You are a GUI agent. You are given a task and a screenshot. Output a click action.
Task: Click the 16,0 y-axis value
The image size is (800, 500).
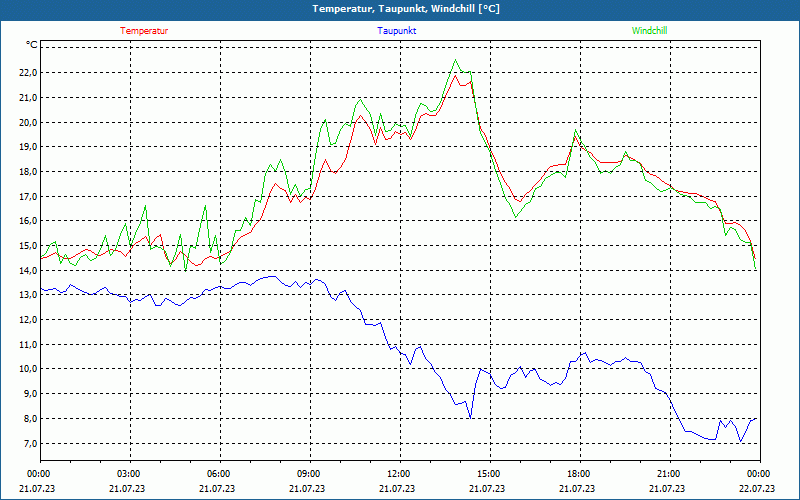[x=29, y=221]
